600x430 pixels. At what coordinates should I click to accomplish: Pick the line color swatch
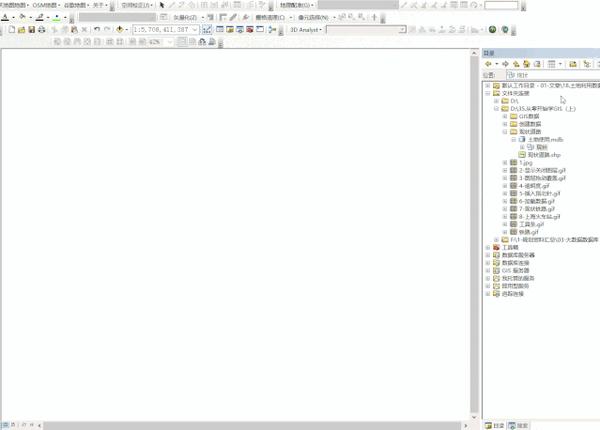pyautogui.click(x=39, y=18)
